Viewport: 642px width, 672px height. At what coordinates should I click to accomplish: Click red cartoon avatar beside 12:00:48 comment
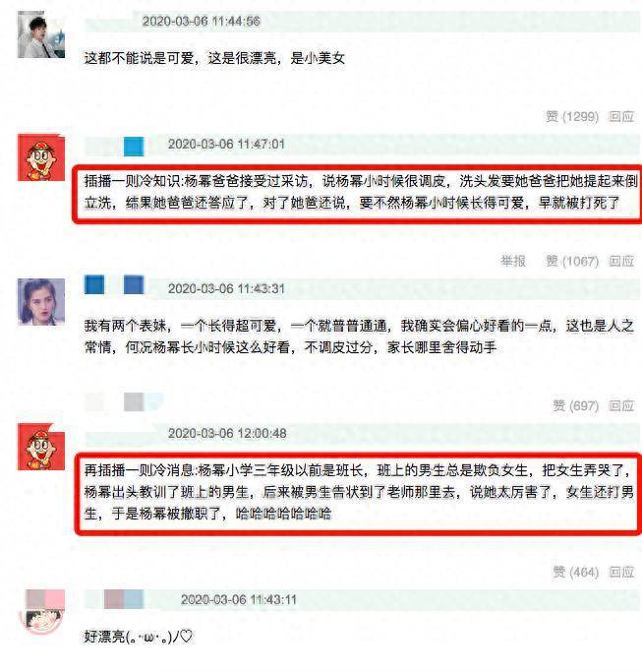tap(41, 447)
